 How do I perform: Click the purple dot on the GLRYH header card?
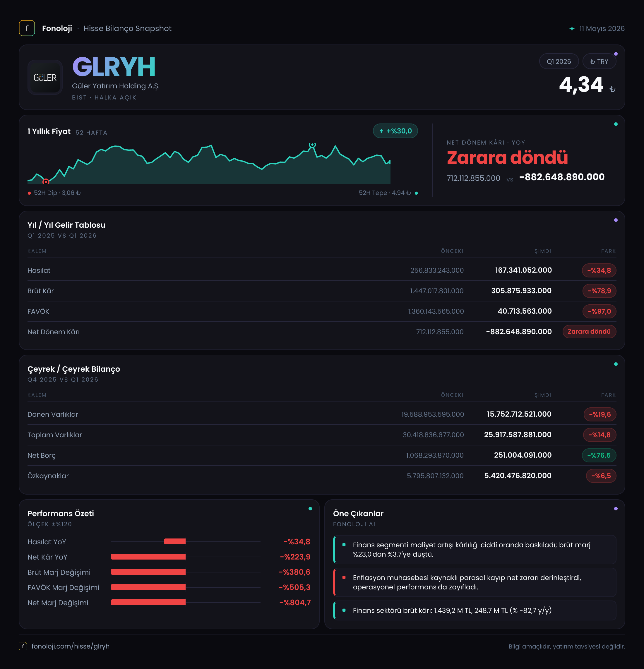[616, 54]
